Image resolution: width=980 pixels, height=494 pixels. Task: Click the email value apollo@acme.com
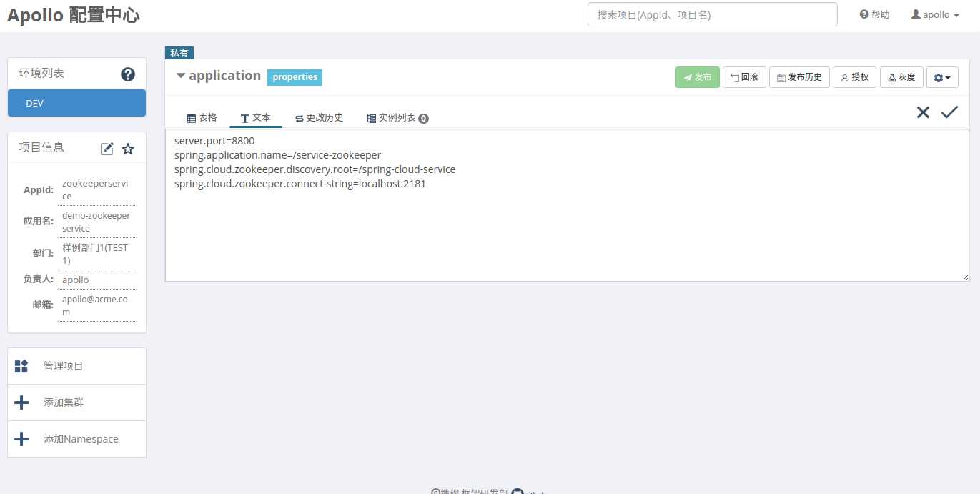(x=95, y=305)
